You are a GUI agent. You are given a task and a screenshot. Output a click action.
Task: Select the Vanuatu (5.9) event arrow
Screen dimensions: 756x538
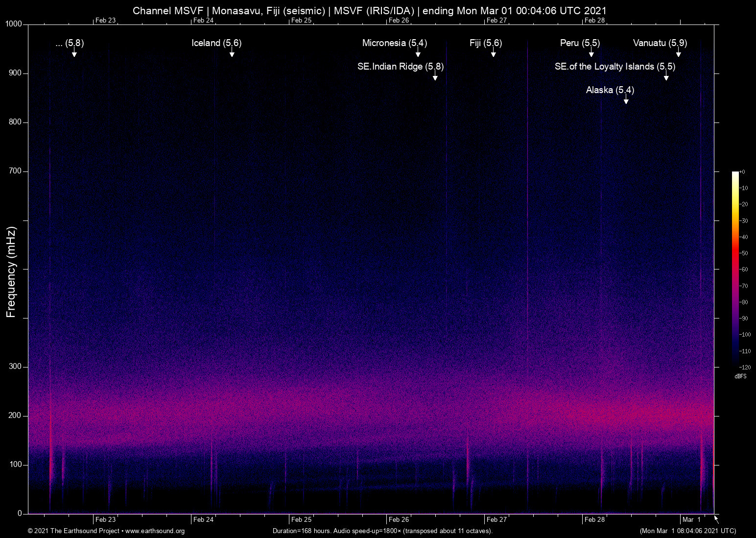click(678, 53)
